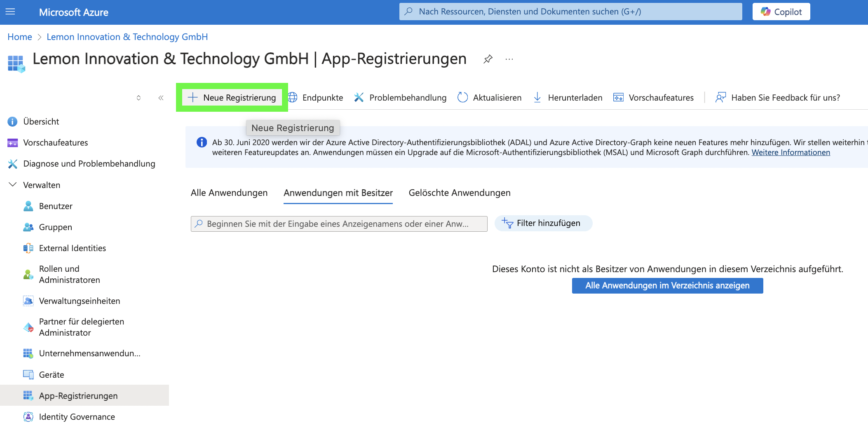Click the Benutzer user icon
Screen dimensions: 868x428
[28, 206]
